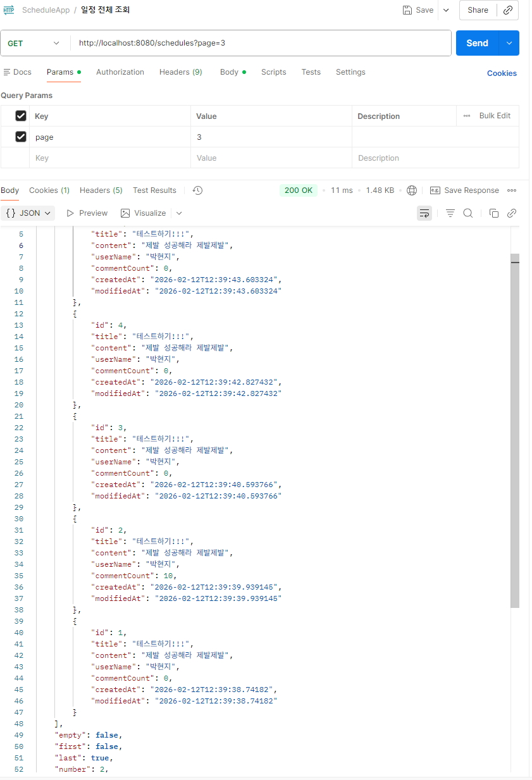Click the Visualize button
This screenshot has width=532, height=780.
[x=144, y=213]
